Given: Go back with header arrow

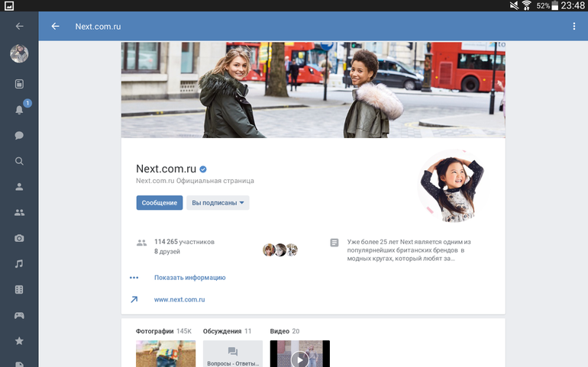Looking at the screenshot, I should 55,26.
